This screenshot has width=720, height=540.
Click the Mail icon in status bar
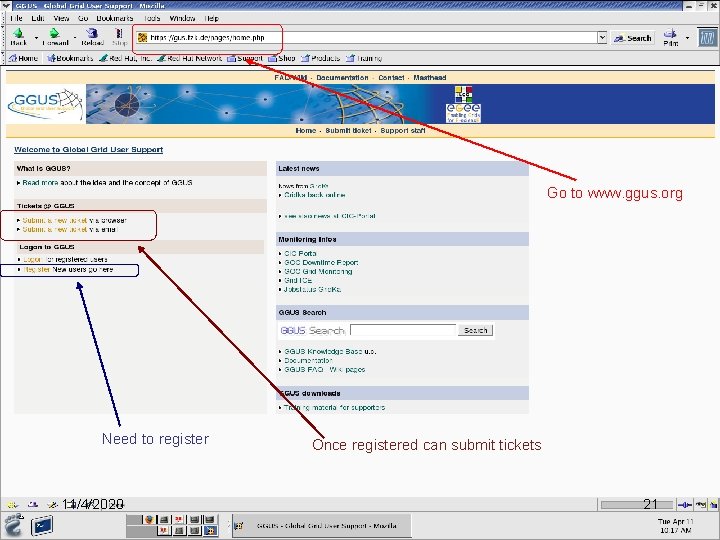pyautogui.click(x=33, y=504)
